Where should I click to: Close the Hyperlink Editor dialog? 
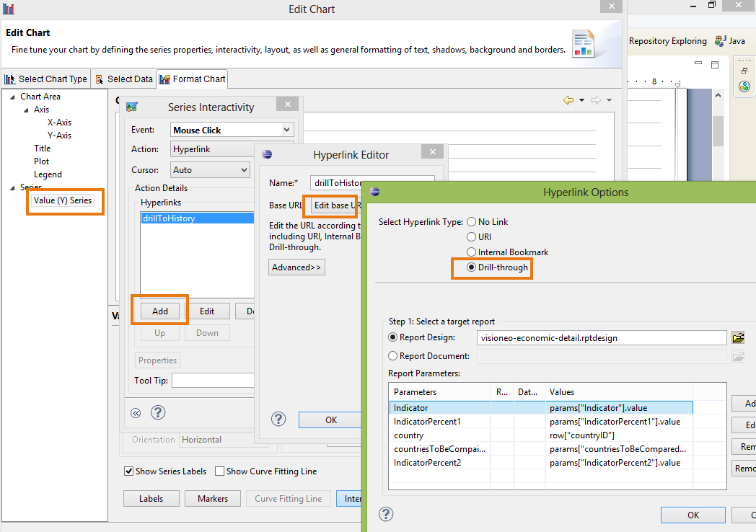coord(433,152)
